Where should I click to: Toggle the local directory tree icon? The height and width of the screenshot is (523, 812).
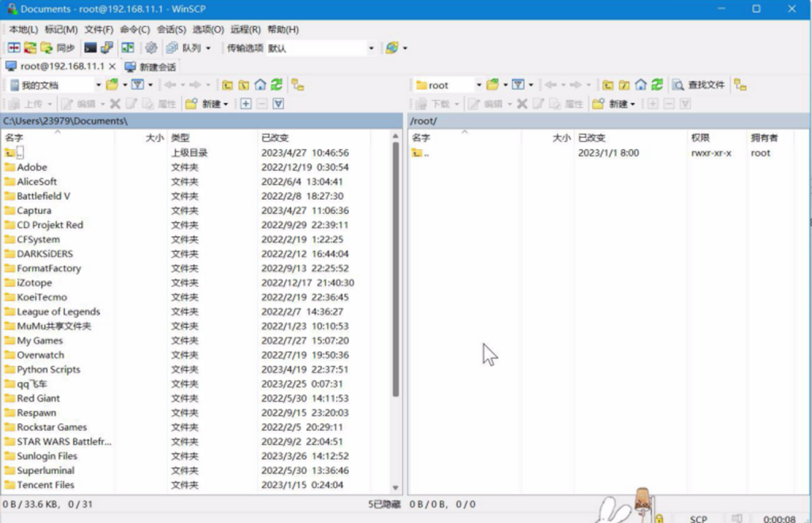[298, 85]
